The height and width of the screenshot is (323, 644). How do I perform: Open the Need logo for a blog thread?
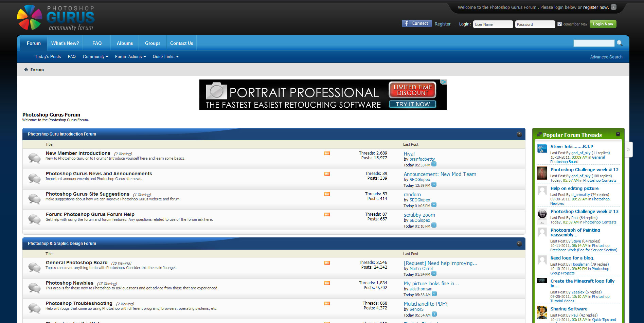pos(572,258)
